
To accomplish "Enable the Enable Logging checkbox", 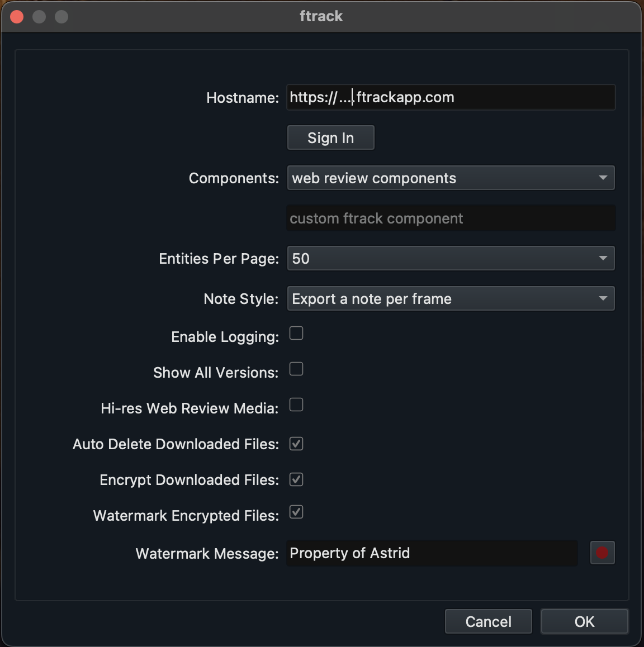I will [x=296, y=333].
